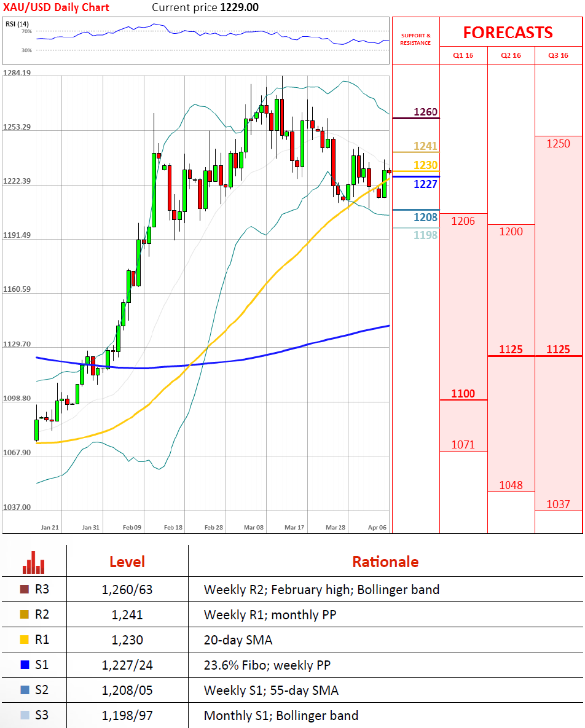Select the bold 1100 forecast in Q1 column
The image size is (585, 728).
tap(463, 394)
